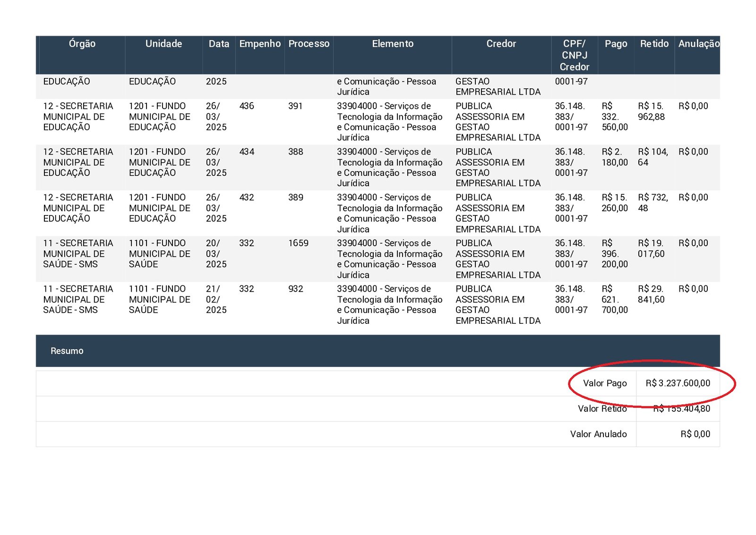Select the Valor Anulado label
This screenshot has width=756, height=535.
[x=598, y=434]
